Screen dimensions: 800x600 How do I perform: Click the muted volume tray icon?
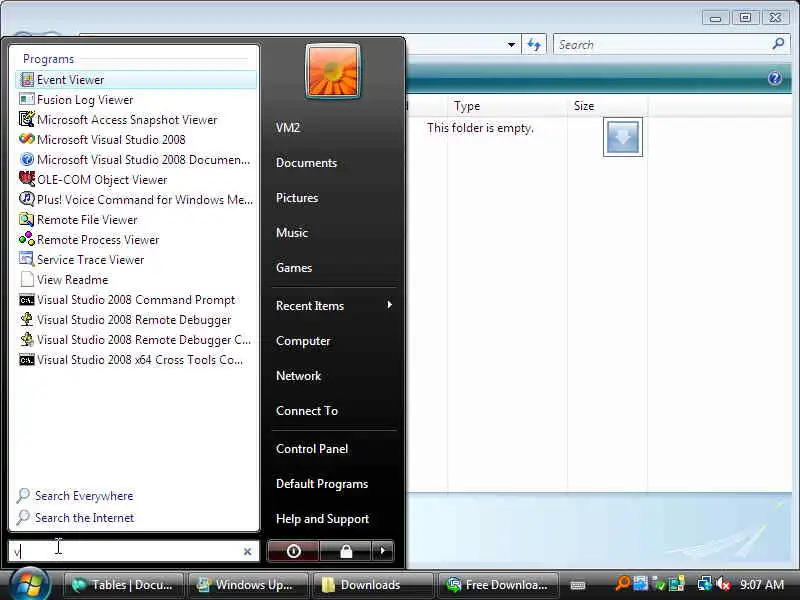pos(723,584)
